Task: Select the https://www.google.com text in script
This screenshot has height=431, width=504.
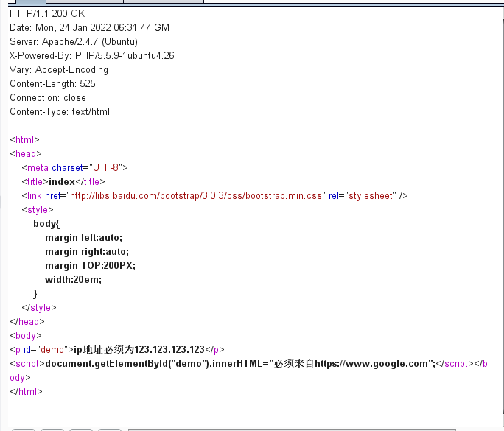Action: click(x=371, y=363)
